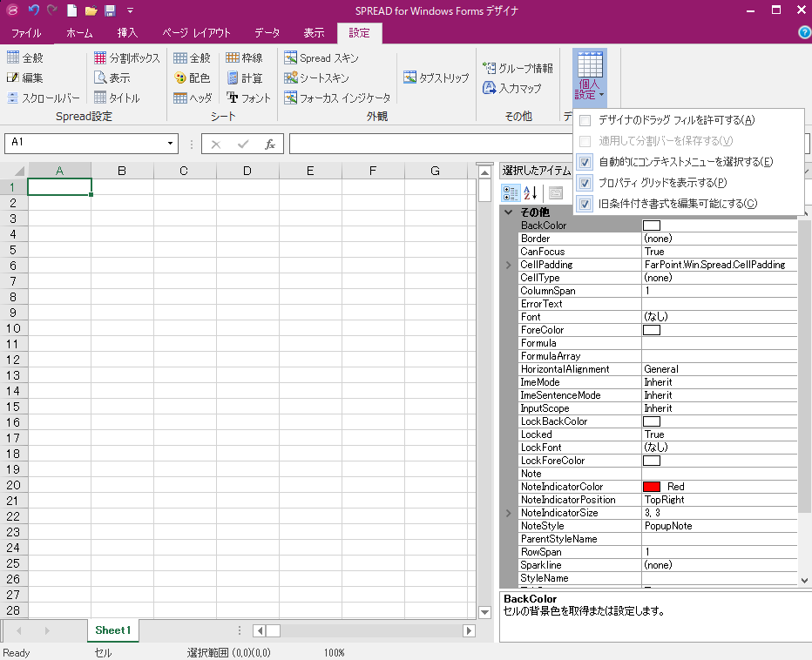Enable デザイナのドラッグ フィルを許可する checkbox
812x660 pixels.
click(x=585, y=120)
